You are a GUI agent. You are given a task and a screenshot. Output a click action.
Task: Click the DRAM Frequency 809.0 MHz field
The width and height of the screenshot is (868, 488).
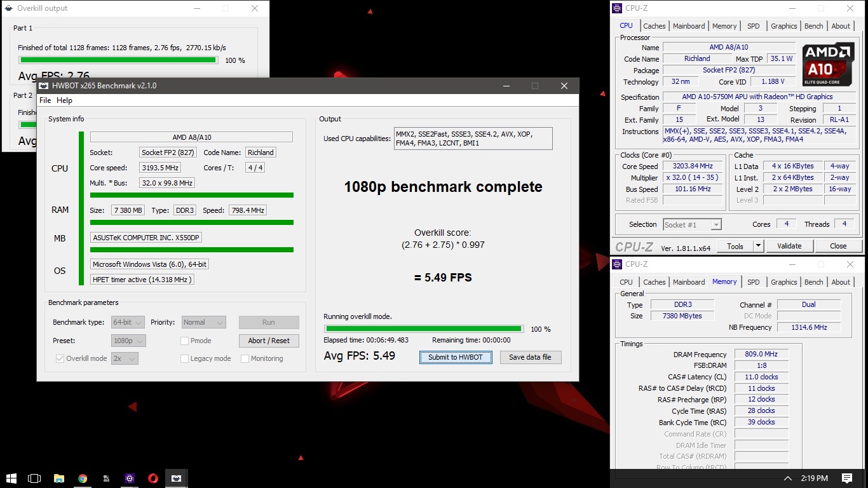point(761,355)
